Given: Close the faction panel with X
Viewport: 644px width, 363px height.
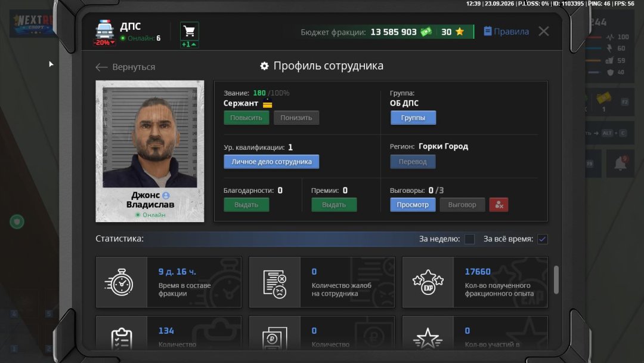Looking at the screenshot, I should [x=544, y=31].
